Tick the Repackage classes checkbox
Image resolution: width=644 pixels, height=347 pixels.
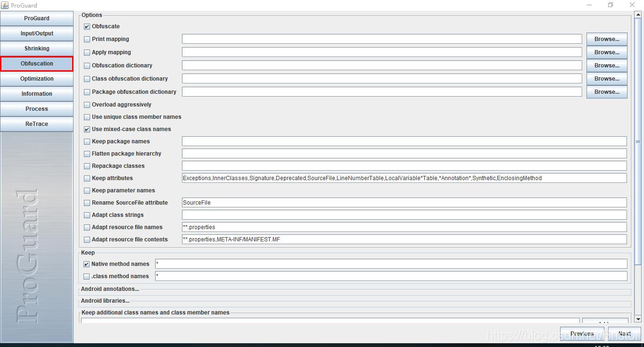(87, 166)
